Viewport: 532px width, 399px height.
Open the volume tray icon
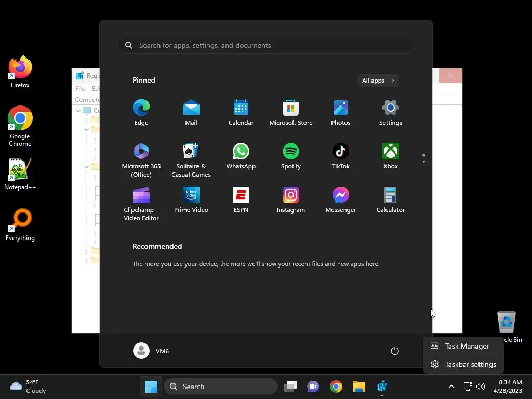tap(481, 387)
